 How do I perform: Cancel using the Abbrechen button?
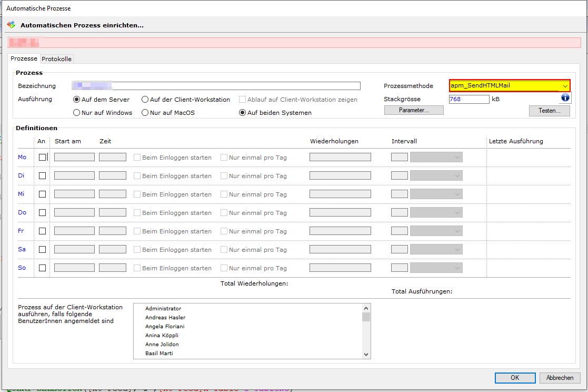click(560, 378)
